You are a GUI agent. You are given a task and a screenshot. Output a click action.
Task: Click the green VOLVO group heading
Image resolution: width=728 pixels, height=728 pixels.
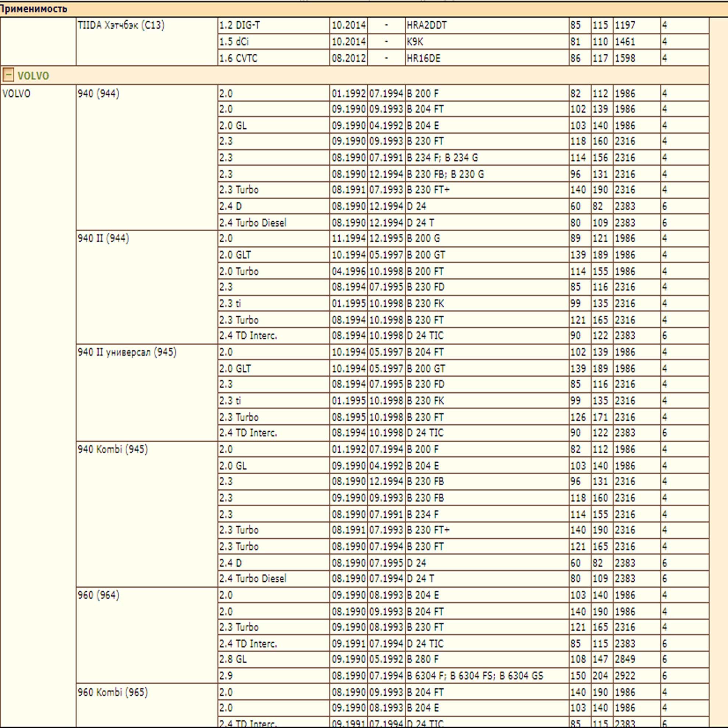pyautogui.click(x=33, y=76)
